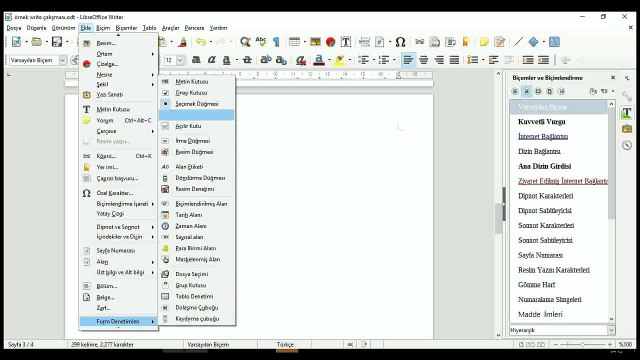Toggle formatting marks pilcrow icon
Screen dimensions: 640x360
pyautogui.click(x=276, y=42)
